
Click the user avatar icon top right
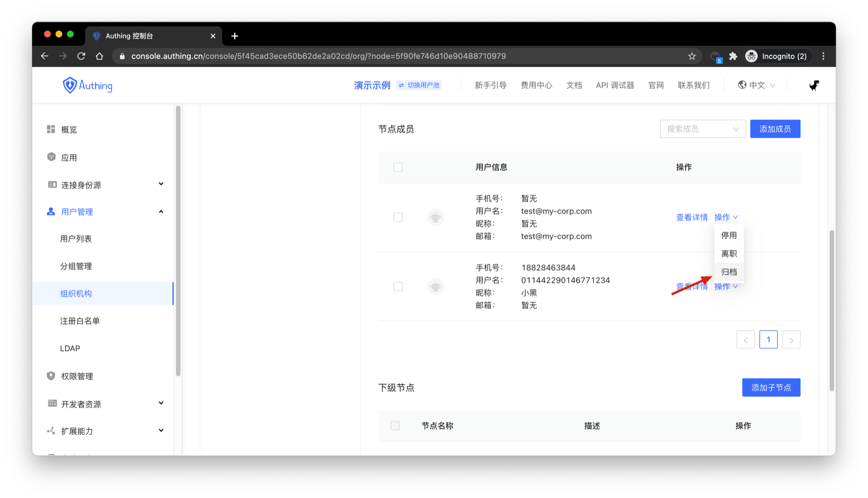point(814,85)
